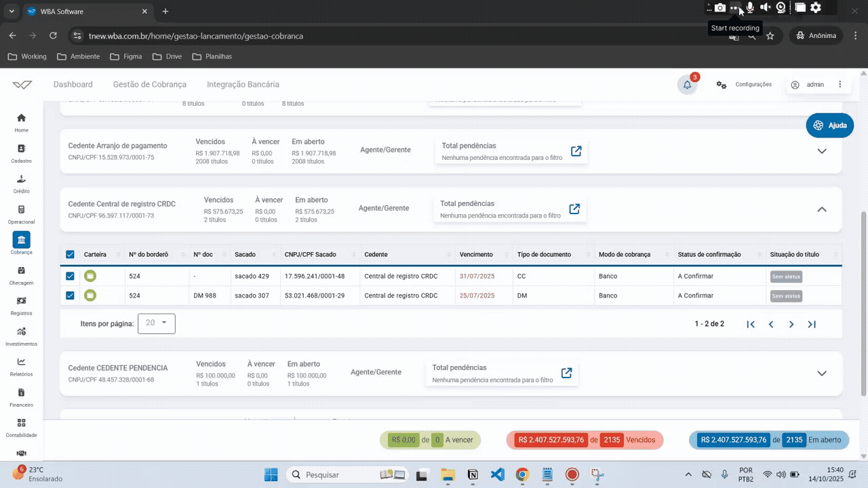Open the items per page dropdown
This screenshot has width=868, height=488.
click(157, 323)
